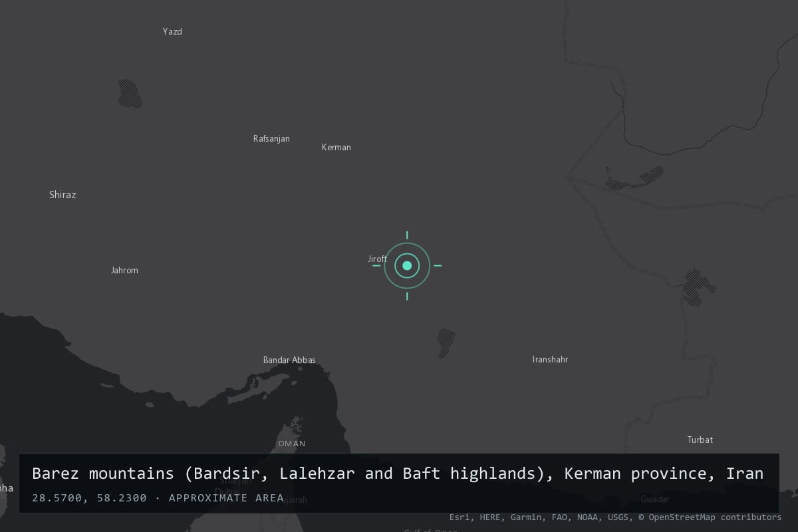Click the Bandar Abbas label

[289, 360]
